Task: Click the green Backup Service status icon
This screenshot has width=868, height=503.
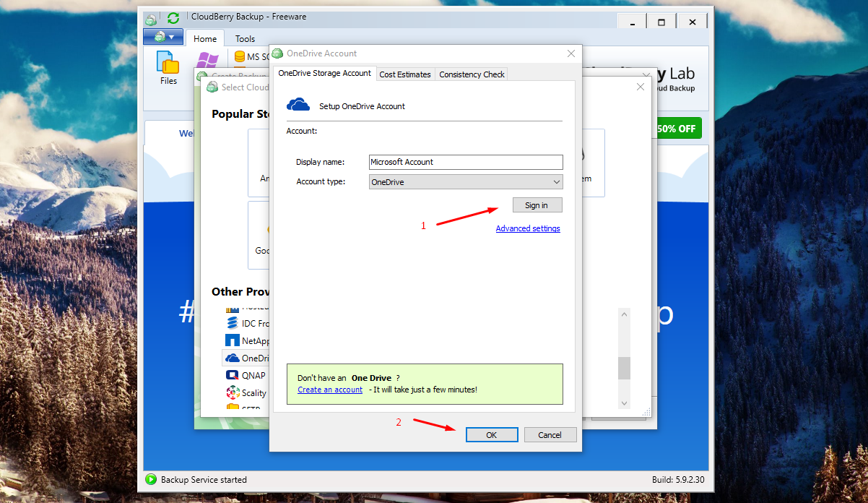Action: (x=151, y=479)
